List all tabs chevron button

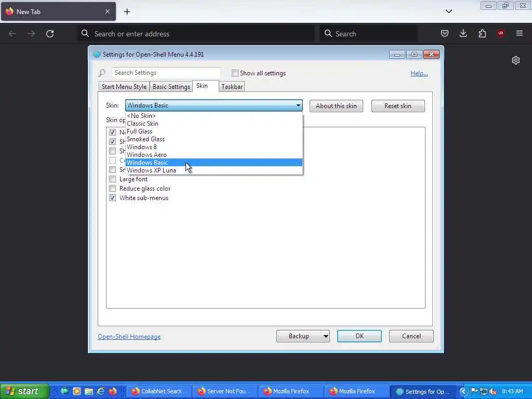(449, 11)
